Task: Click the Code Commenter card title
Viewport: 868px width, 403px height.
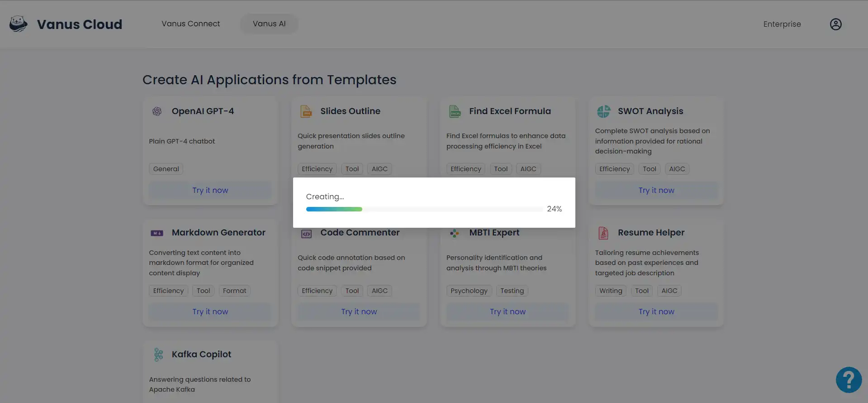Action: click(360, 232)
